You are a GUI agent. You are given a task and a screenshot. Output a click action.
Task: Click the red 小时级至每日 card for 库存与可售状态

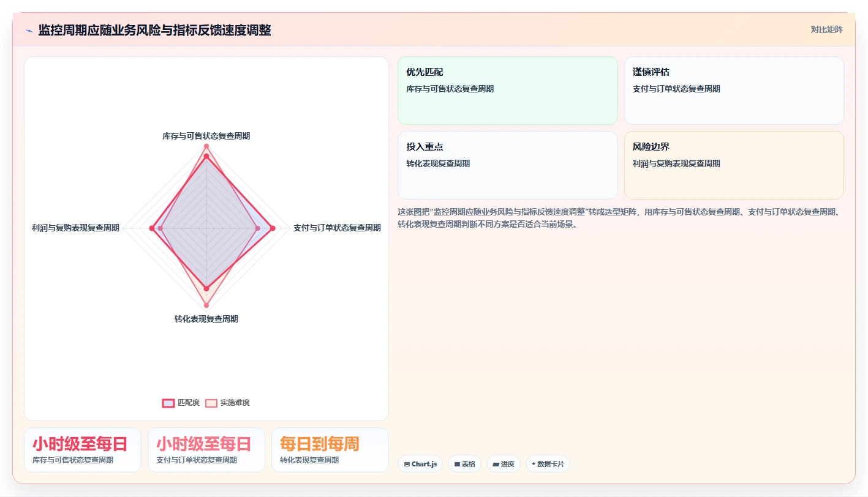(x=83, y=450)
